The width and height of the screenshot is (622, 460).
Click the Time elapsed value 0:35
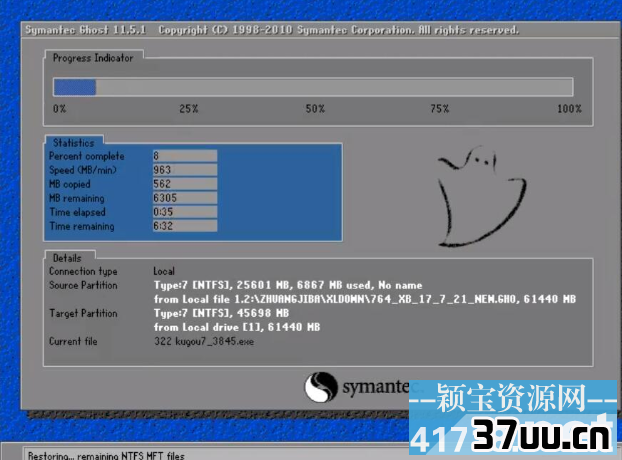pyautogui.click(x=185, y=212)
